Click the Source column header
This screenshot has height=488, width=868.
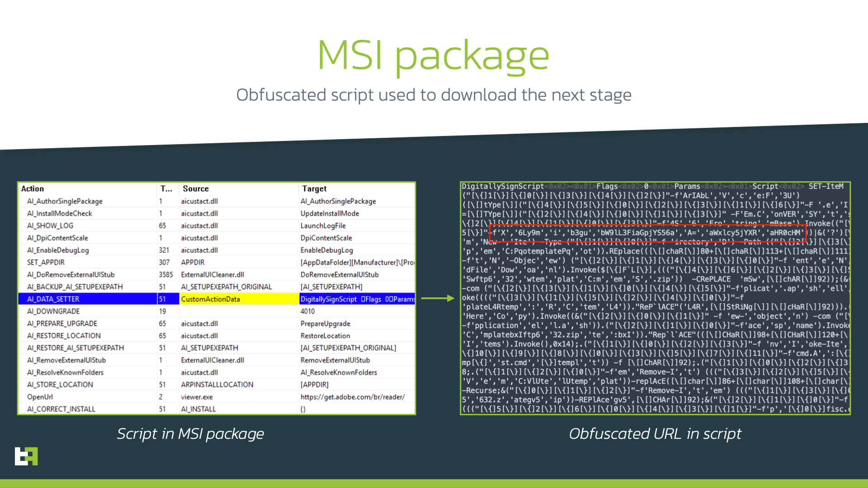[x=195, y=189]
